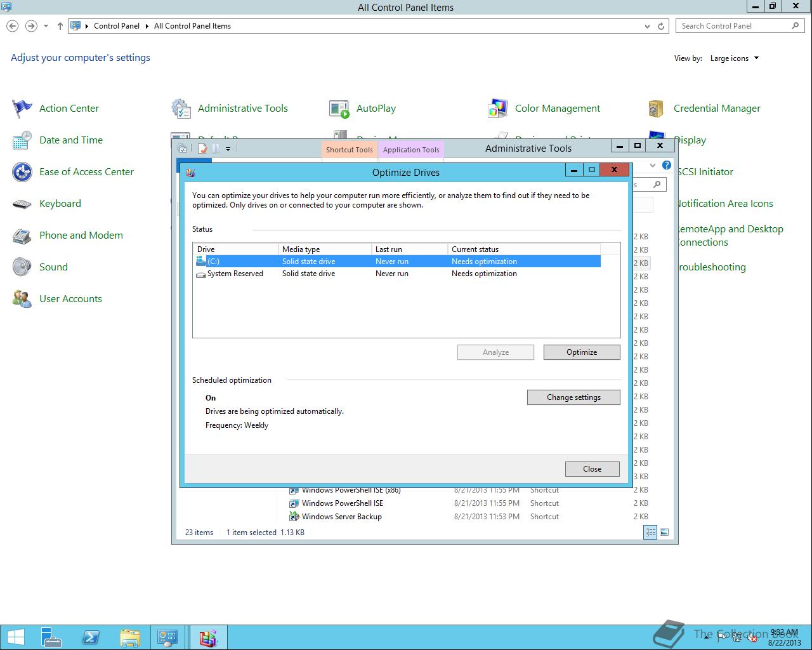Click the Close button in Optimize Drives

coord(592,469)
